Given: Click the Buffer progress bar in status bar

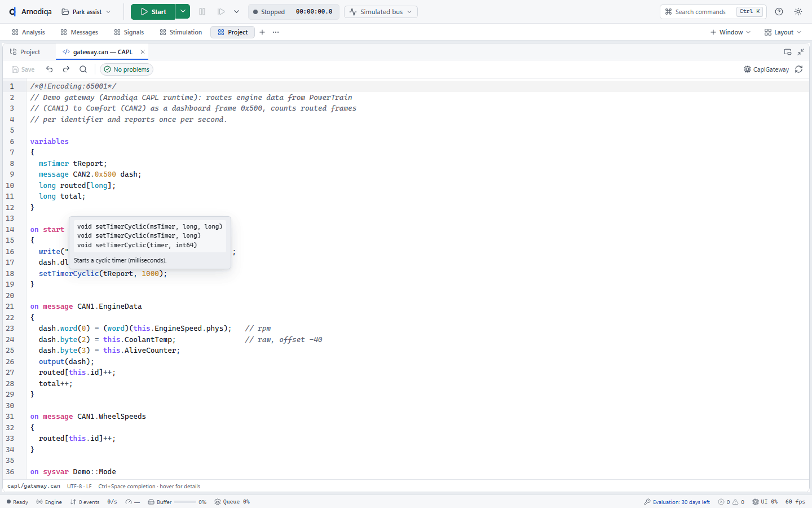Looking at the screenshot, I should coord(184,502).
